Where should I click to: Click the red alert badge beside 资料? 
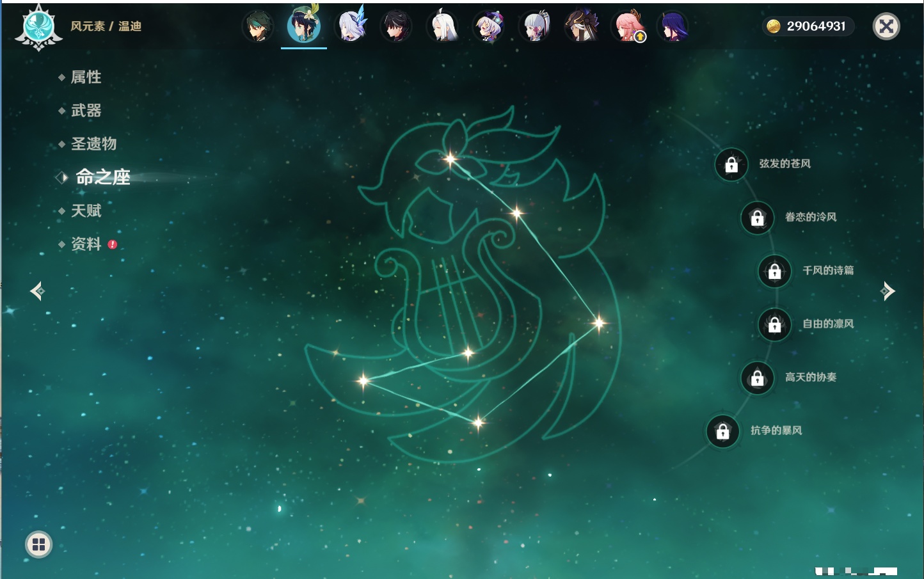click(x=113, y=244)
